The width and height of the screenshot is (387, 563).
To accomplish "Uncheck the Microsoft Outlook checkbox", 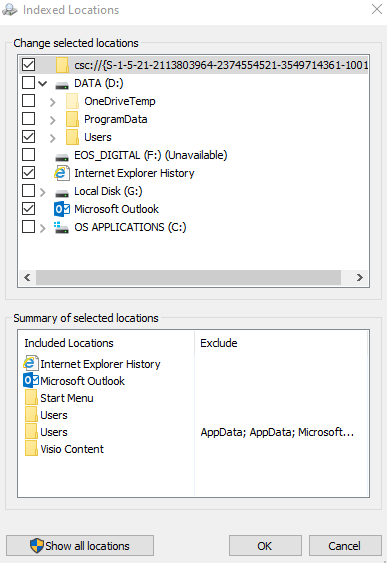I will tap(28, 208).
